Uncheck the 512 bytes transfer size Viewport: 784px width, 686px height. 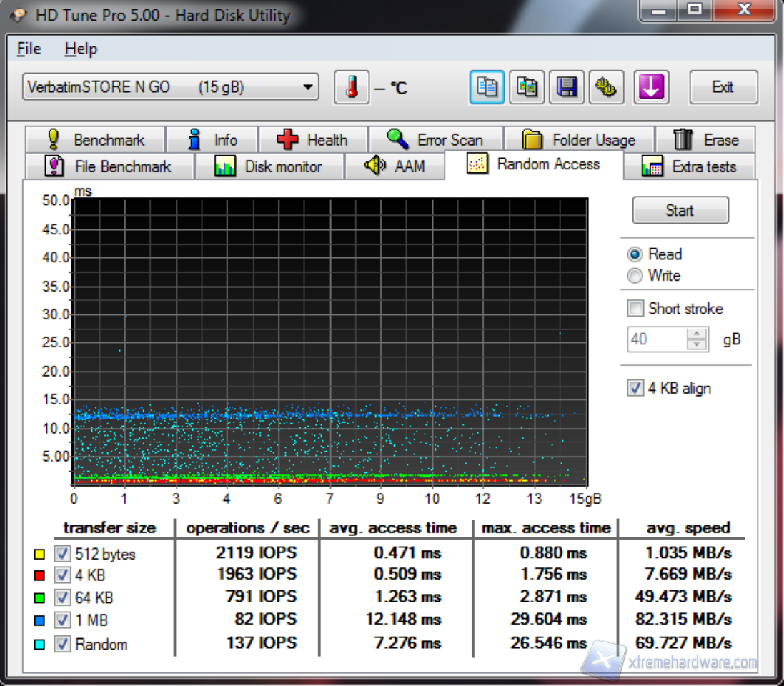(x=63, y=554)
